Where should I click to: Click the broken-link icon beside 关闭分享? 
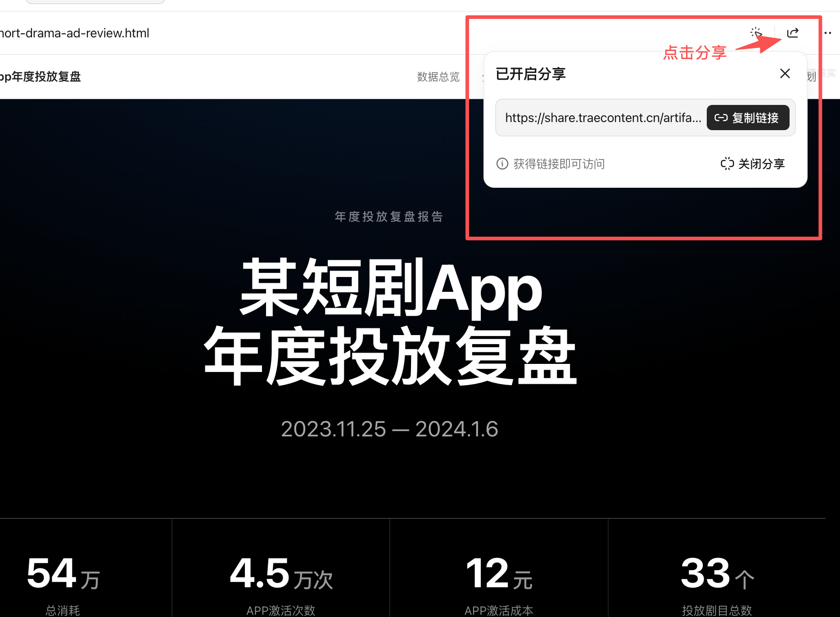click(x=727, y=163)
